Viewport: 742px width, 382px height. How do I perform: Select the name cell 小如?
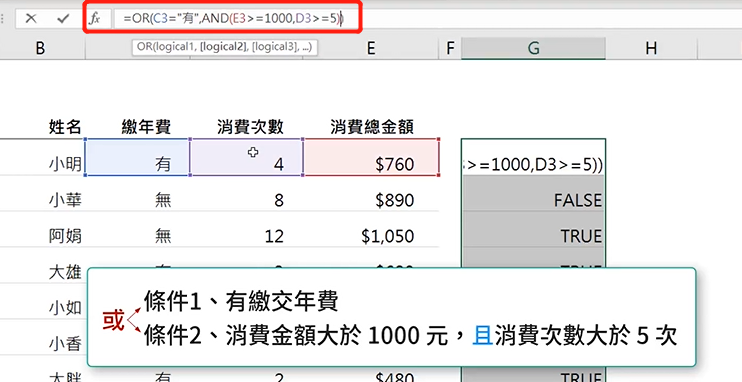tap(65, 308)
